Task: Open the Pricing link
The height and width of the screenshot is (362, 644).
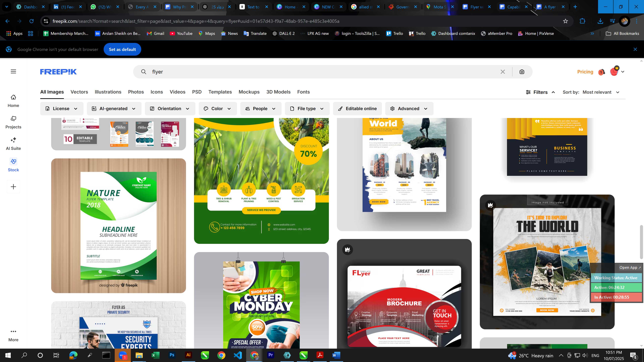Action: 585,72
